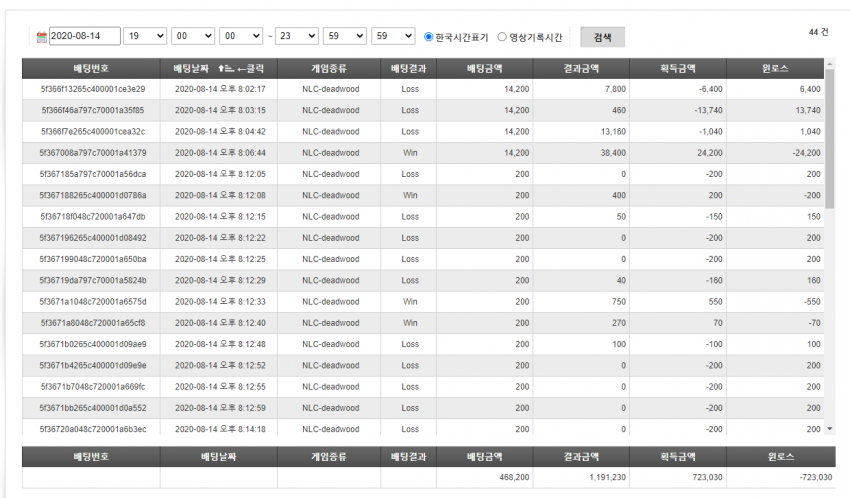The image size is (850, 498).
Task: Select betting ID 5f366f13265c400001ce3e29
Action: 93,89
